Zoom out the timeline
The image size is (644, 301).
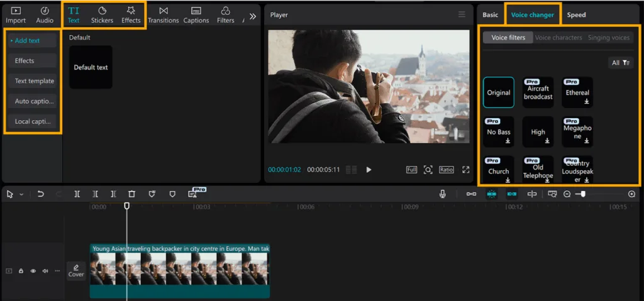[567, 194]
